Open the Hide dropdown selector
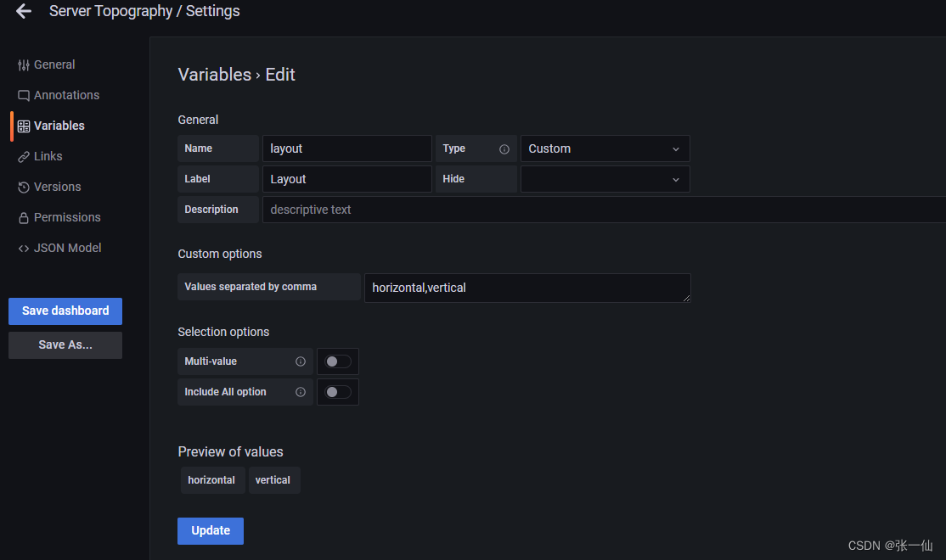The width and height of the screenshot is (946, 560). pyautogui.click(x=605, y=179)
